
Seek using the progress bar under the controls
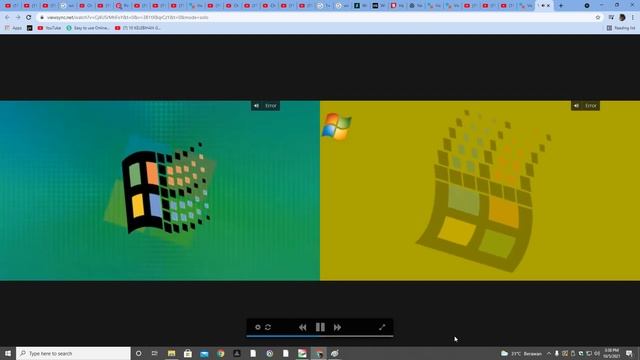click(320, 336)
